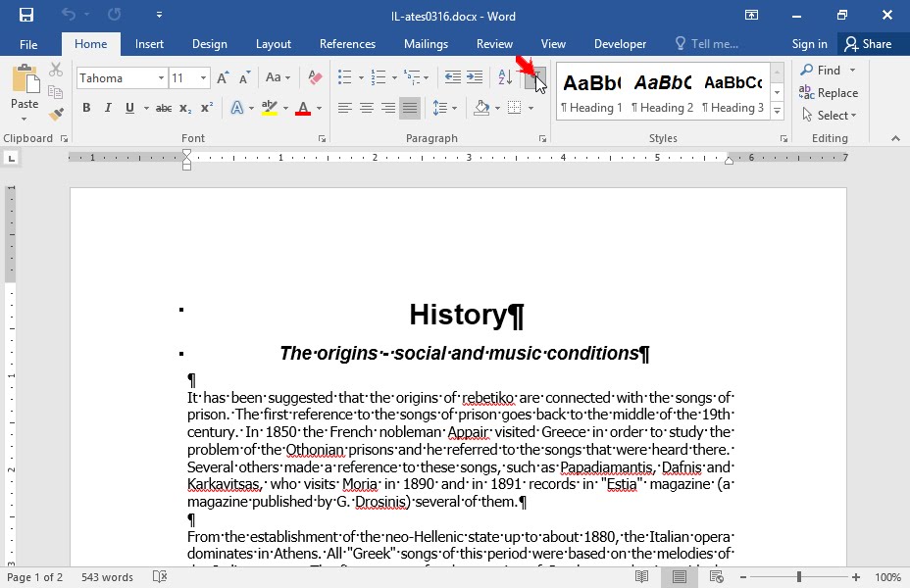Screen dimensions: 910x588
Task: Open the References tab
Action: (x=348, y=44)
